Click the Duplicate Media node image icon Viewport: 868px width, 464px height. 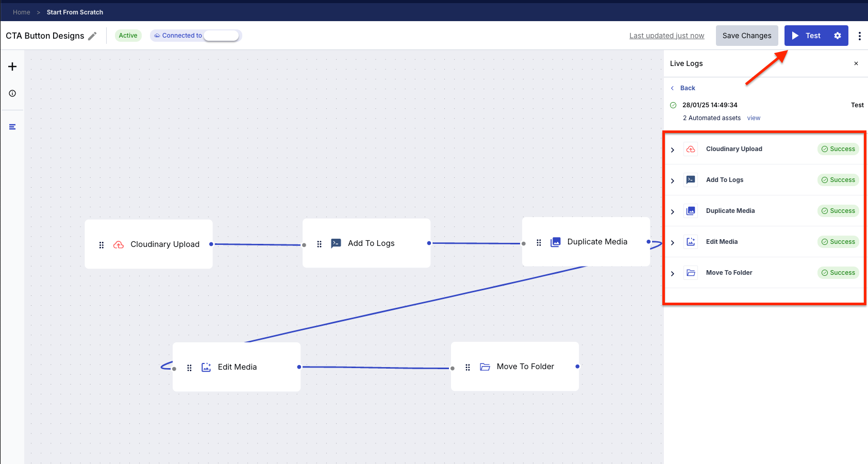(556, 242)
